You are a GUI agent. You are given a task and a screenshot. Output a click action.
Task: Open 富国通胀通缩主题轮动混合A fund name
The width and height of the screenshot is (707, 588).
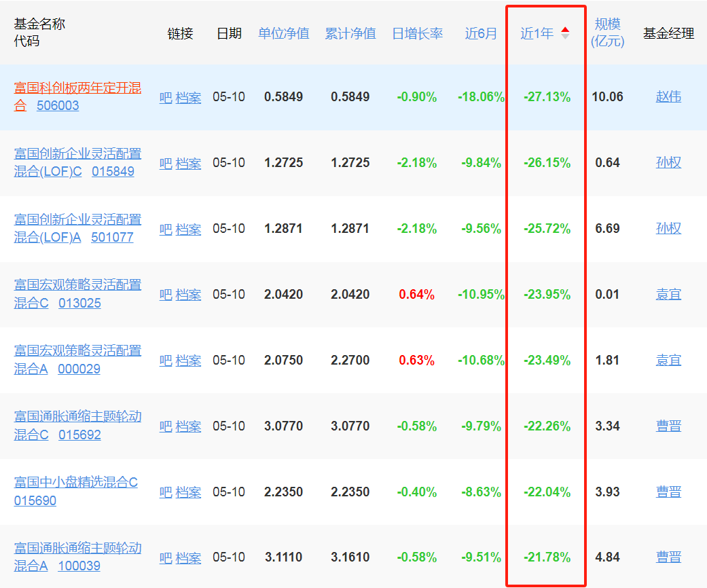tap(77, 557)
